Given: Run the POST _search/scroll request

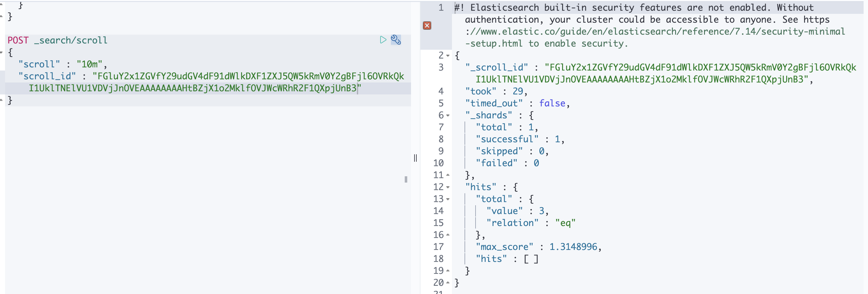Looking at the screenshot, I should coord(383,40).
